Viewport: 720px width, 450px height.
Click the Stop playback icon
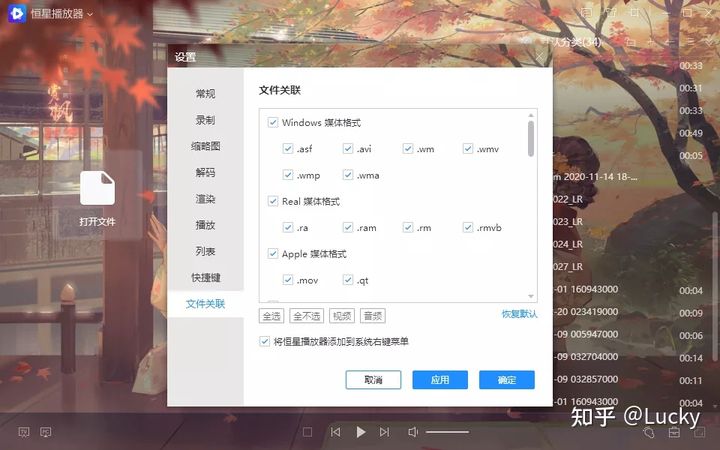point(308,432)
